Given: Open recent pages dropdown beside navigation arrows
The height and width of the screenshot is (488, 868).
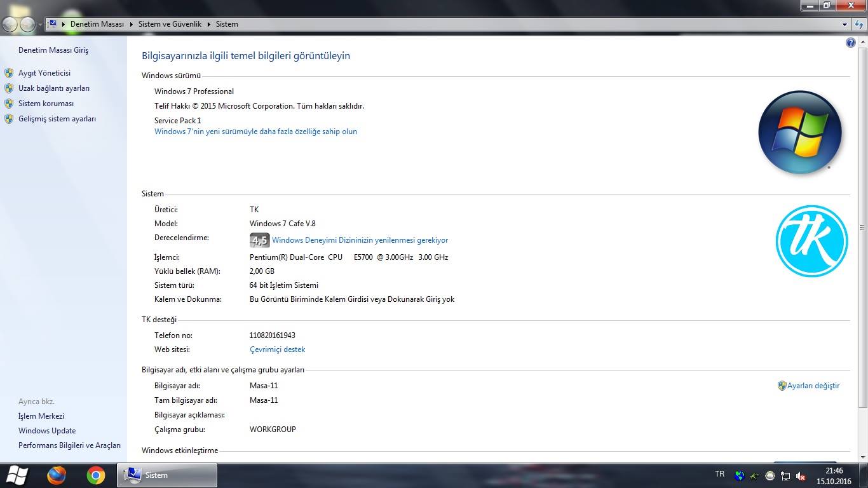Looking at the screenshot, I should tap(40, 24).
